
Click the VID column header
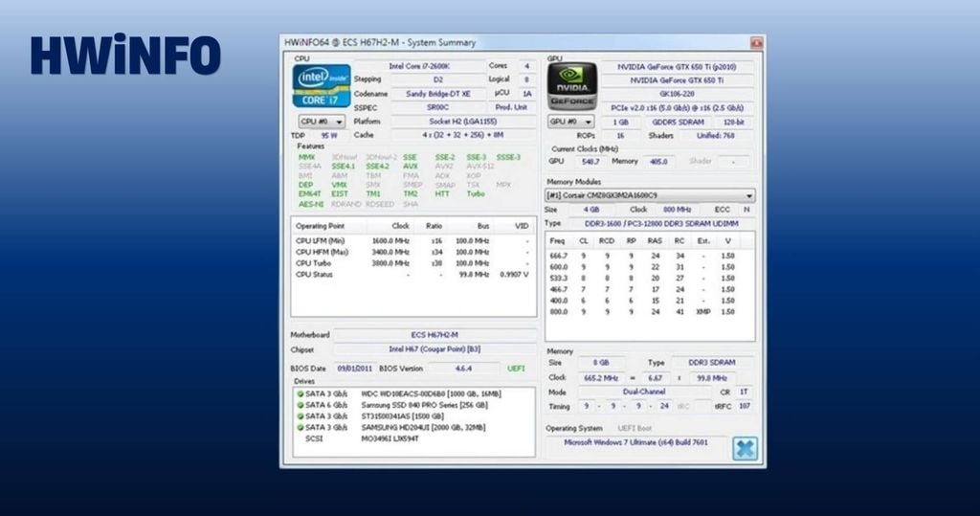pyautogui.click(x=522, y=227)
